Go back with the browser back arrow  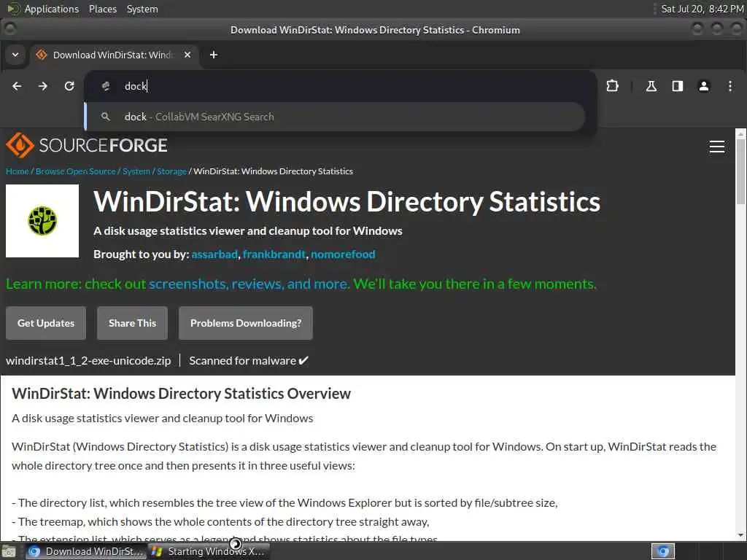click(17, 86)
